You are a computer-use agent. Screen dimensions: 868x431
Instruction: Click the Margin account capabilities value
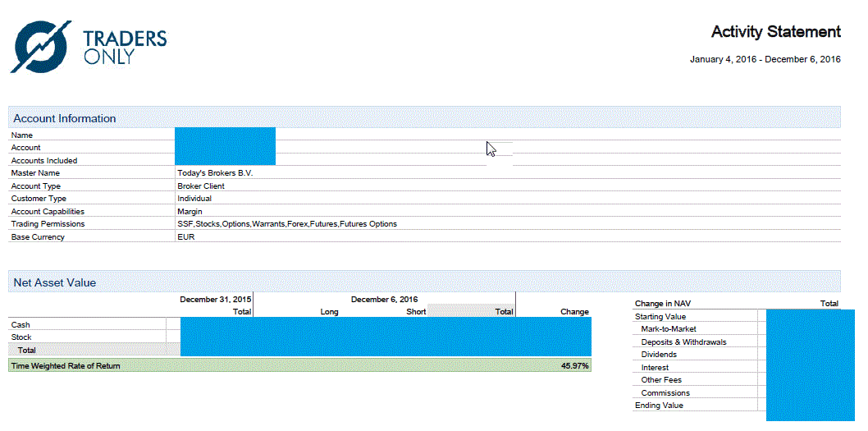(x=190, y=212)
